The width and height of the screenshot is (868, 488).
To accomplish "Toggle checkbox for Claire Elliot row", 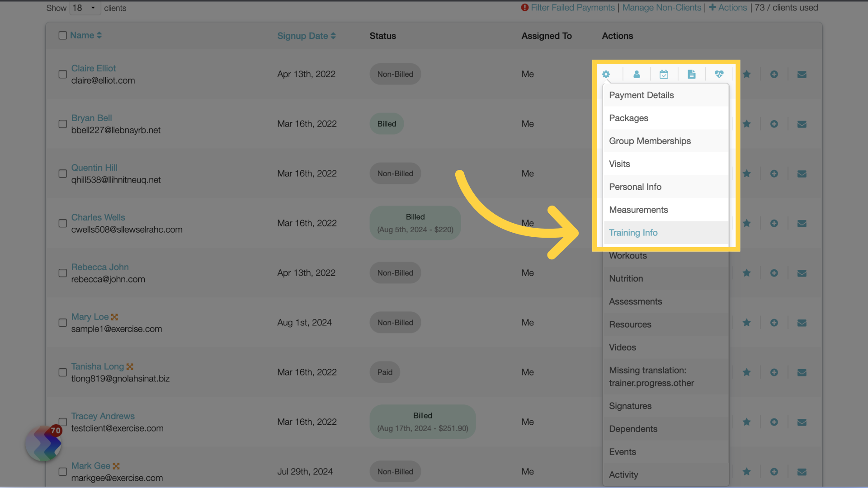I will (x=62, y=74).
